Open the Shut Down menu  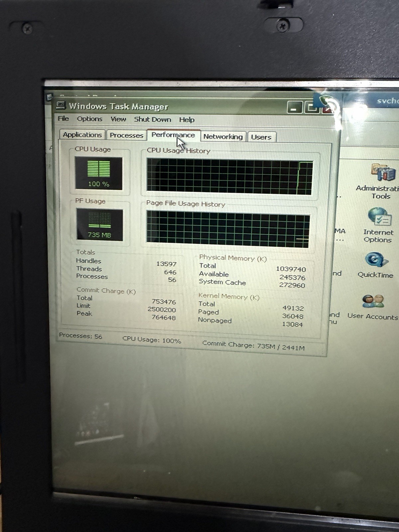tap(153, 119)
